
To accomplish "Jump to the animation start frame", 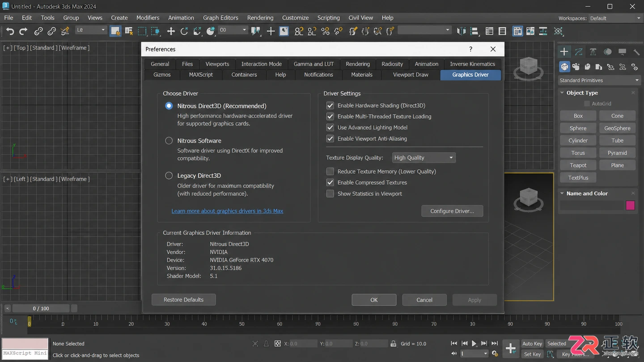I will (454, 343).
